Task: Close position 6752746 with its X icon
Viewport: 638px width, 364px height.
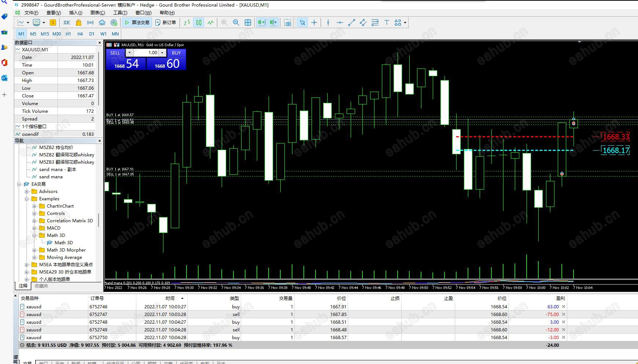Action: click(564, 307)
